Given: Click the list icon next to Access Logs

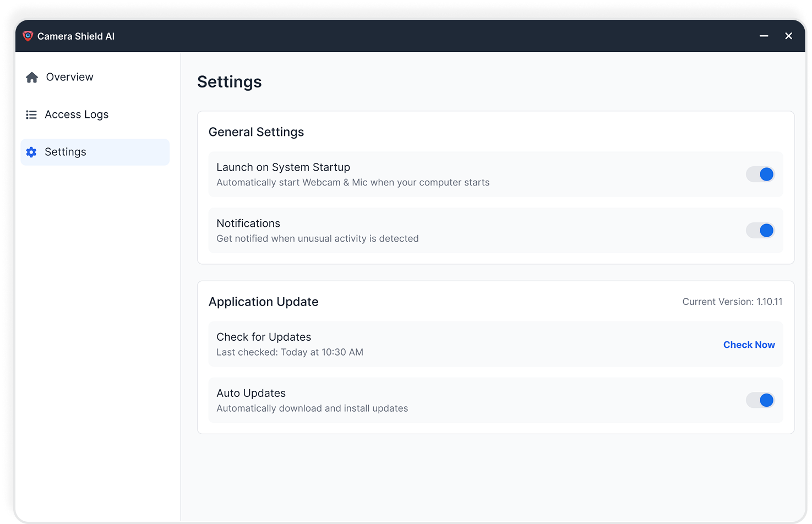Looking at the screenshot, I should pyautogui.click(x=31, y=114).
